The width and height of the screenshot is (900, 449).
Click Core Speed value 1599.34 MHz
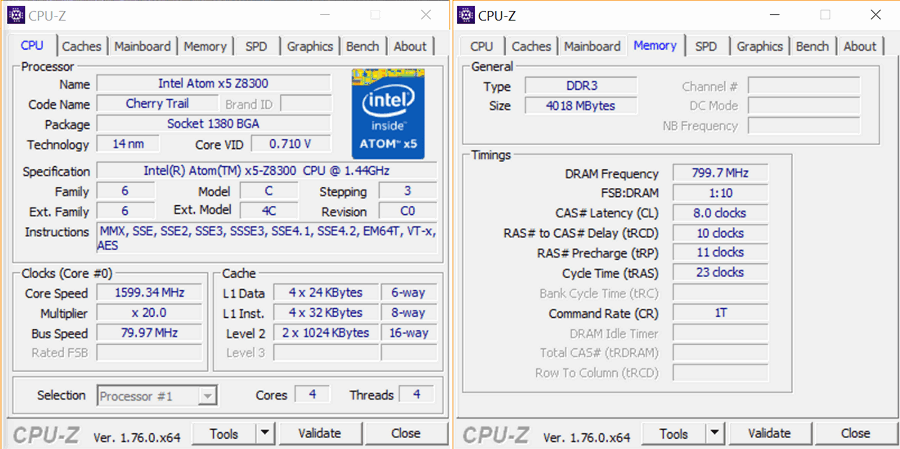click(149, 293)
